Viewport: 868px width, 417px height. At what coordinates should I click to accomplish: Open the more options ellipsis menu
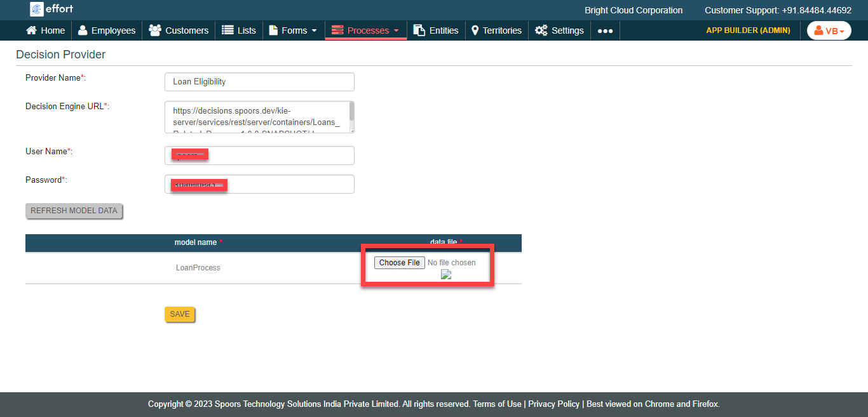pos(605,30)
